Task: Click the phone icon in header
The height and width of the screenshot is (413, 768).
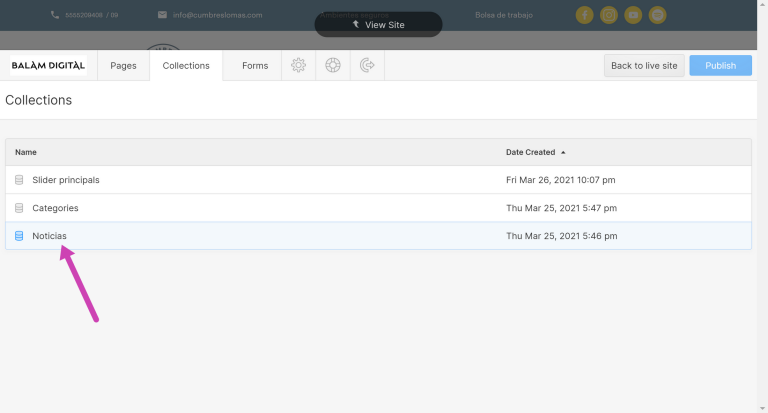Action: [x=55, y=15]
